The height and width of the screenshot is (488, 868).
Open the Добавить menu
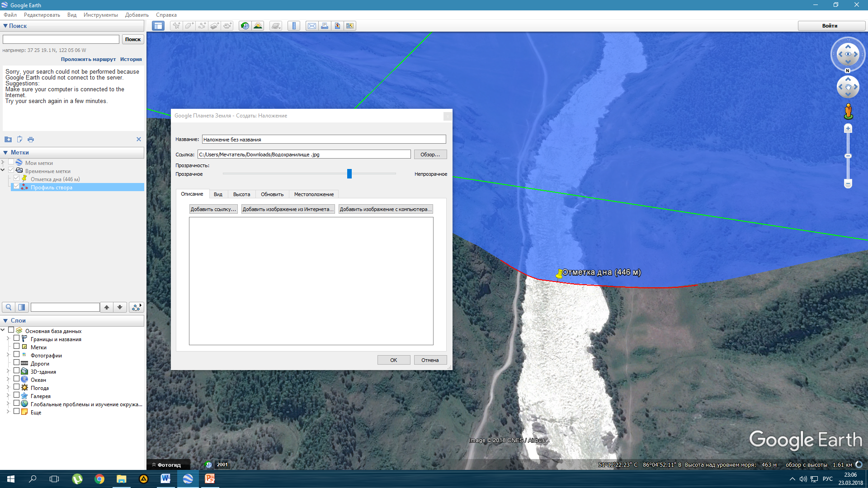[x=137, y=15]
